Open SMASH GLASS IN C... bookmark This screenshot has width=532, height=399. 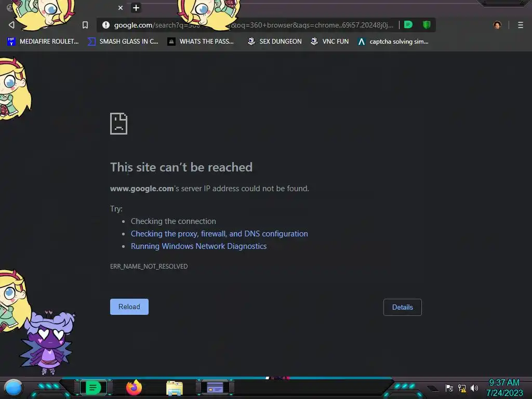click(123, 42)
